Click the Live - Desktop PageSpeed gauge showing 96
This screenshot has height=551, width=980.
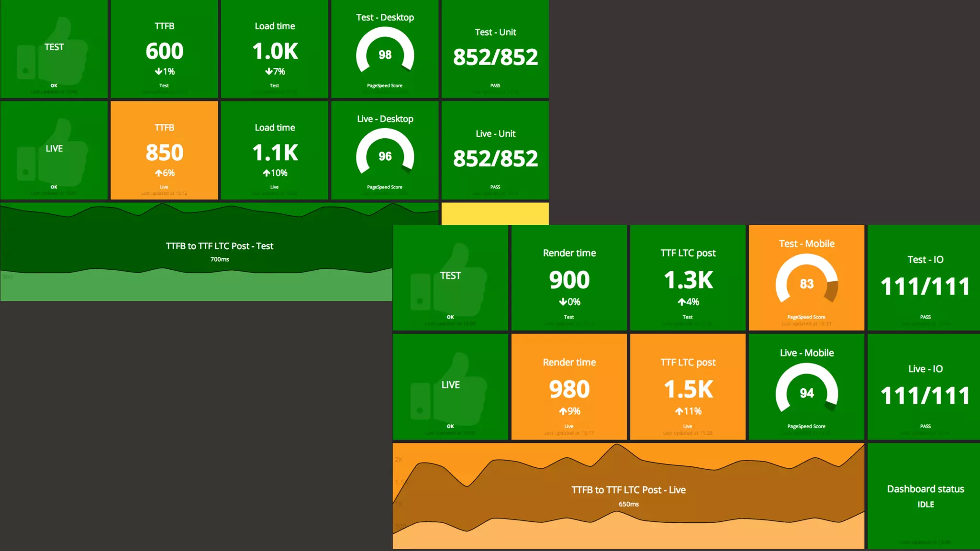point(385,155)
